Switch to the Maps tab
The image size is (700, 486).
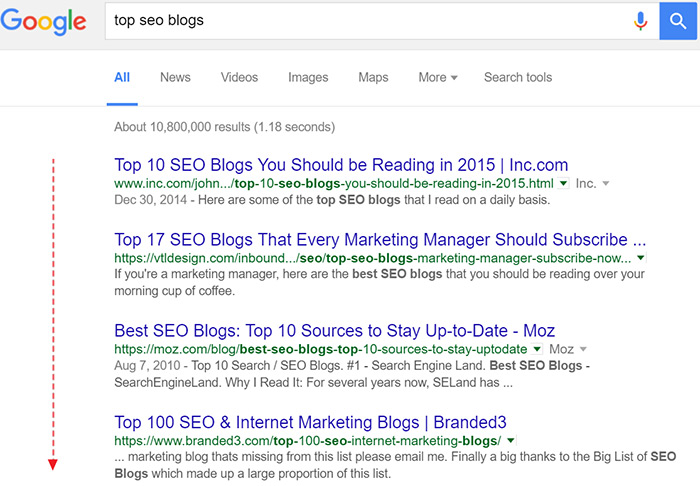[x=373, y=78]
